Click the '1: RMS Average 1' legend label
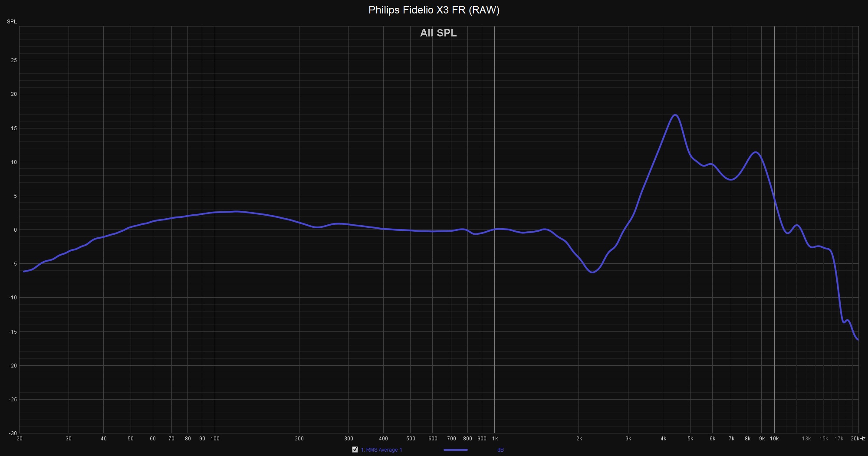Screen dimensions: 868x456 (x=381, y=450)
